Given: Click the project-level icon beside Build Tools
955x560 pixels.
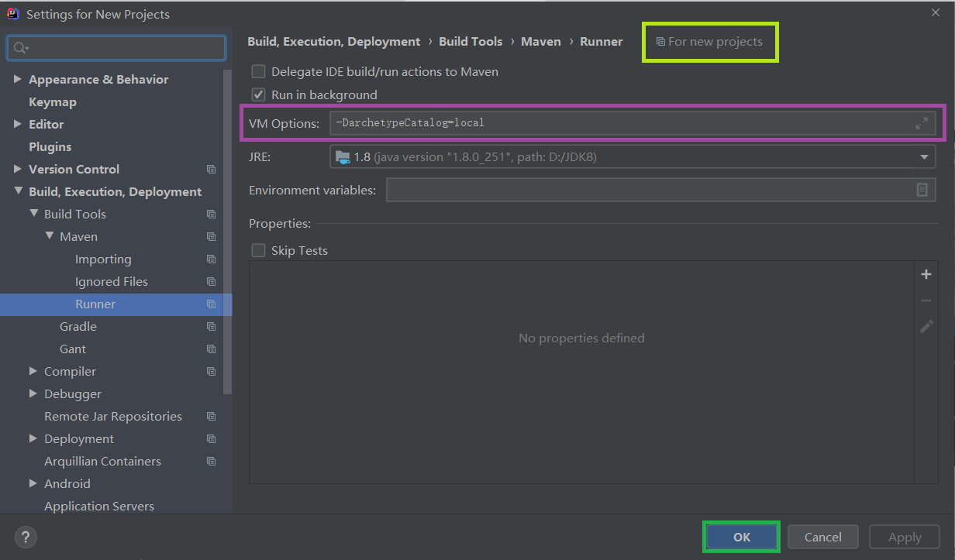Looking at the screenshot, I should point(211,214).
